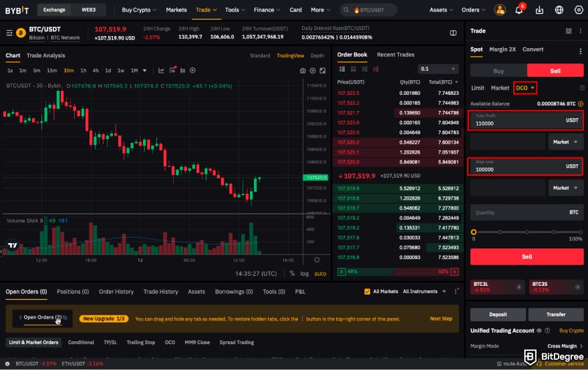The image size is (588, 370).
Task: Open the hamburger menu beside BTC/USDT
Action: click(9, 33)
